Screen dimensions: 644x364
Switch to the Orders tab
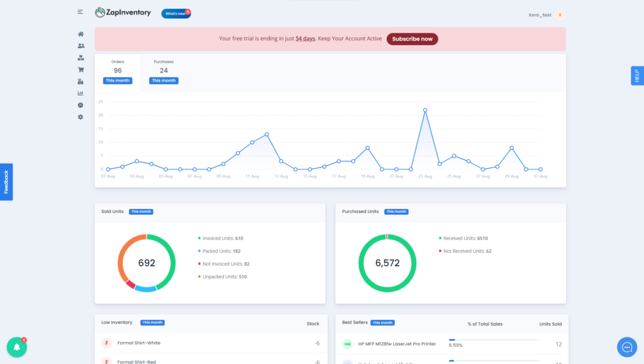[118, 73]
